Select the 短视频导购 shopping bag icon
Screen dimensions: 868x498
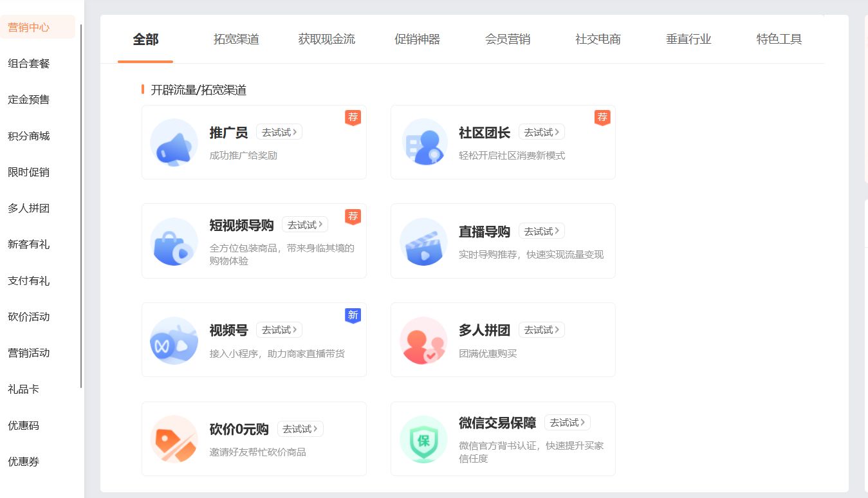coord(173,241)
